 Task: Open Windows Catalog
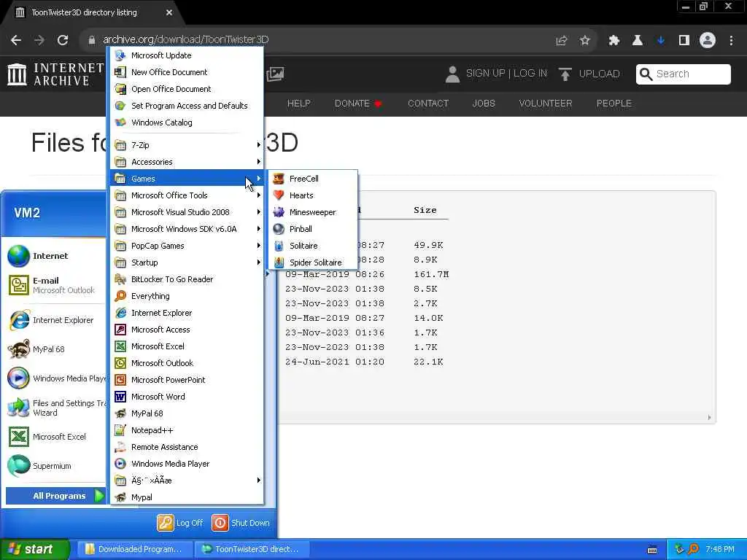(x=187, y=122)
